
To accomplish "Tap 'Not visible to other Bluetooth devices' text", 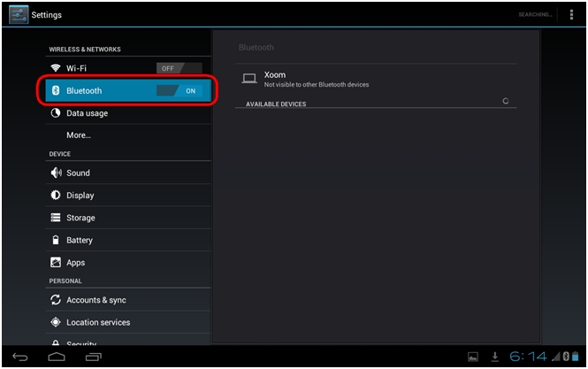I will click(x=317, y=85).
